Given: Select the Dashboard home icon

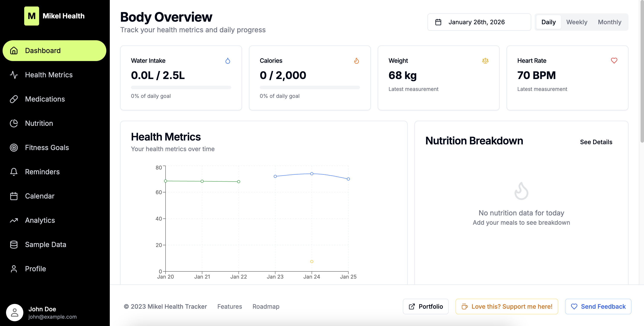Looking at the screenshot, I should (x=14, y=51).
